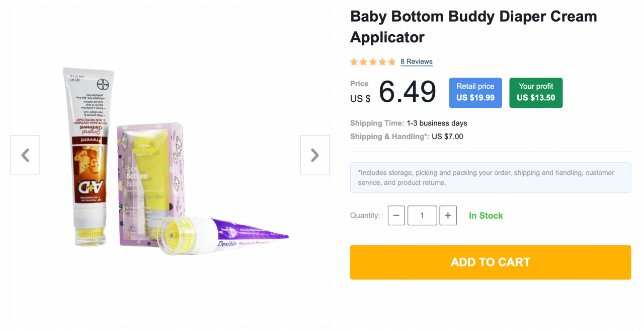Click the plus icon to increase quantity
Screen dimensions: 644x331
coord(448,215)
